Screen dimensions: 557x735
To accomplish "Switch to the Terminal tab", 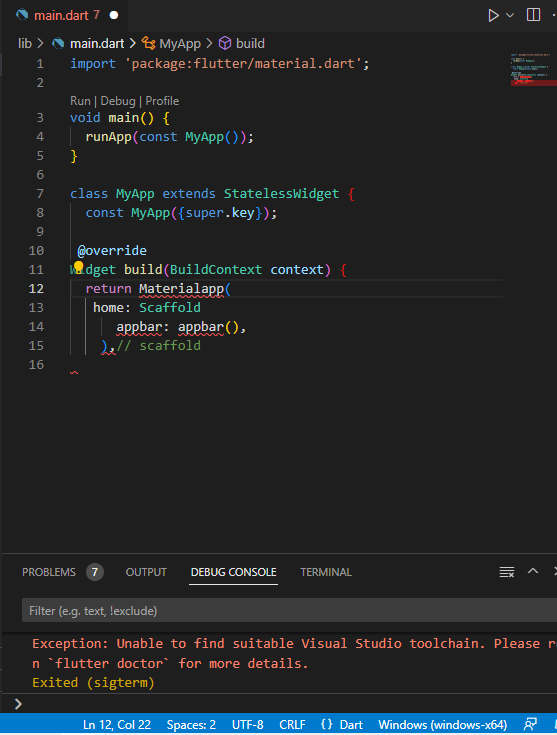I will pyautogui.click(x=326, y=572).
